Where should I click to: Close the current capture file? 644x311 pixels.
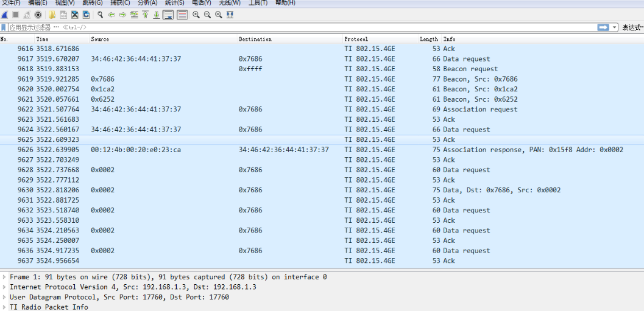coord(75,15)
